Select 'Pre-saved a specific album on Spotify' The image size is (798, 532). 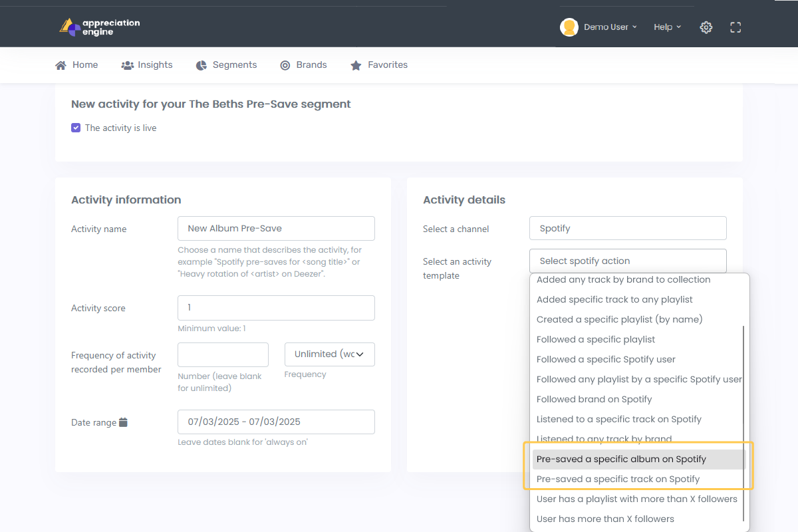[638, 460]
